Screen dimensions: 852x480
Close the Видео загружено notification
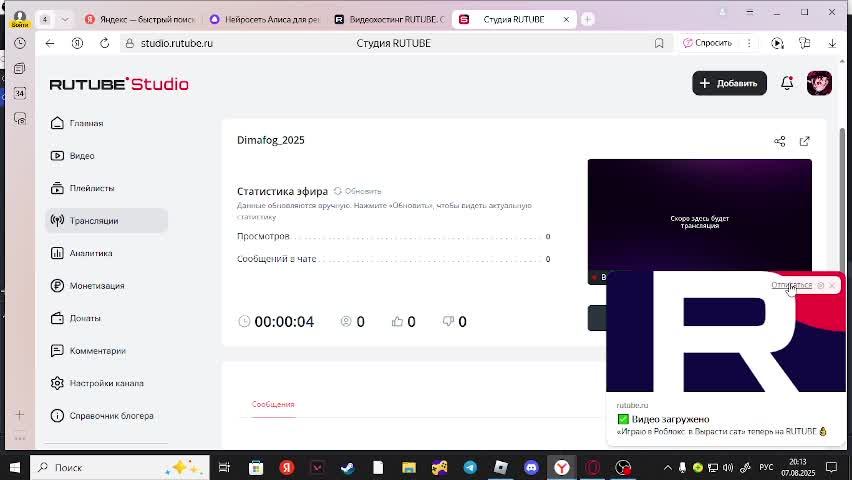[x=832, y=285]
